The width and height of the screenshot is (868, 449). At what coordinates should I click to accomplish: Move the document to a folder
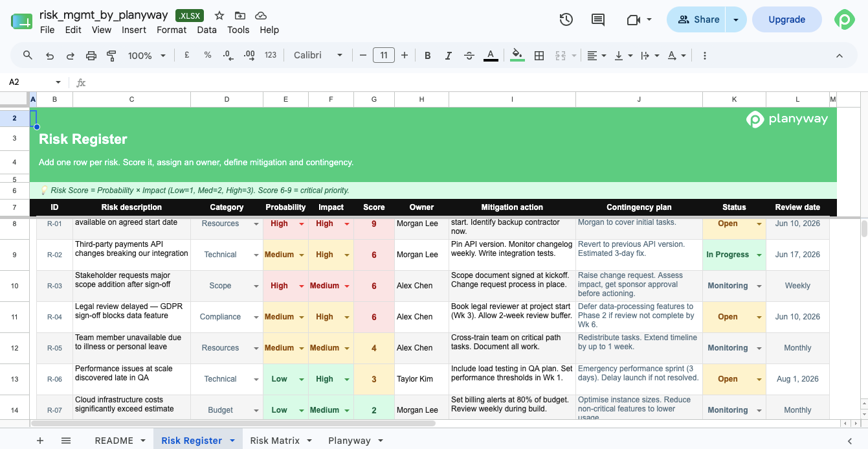(240, 16)
